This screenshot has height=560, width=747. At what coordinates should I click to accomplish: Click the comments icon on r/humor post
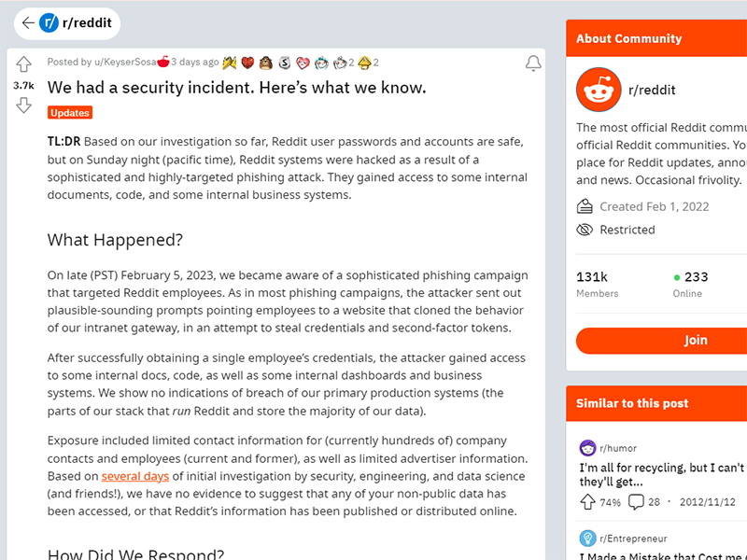[636, 502]
